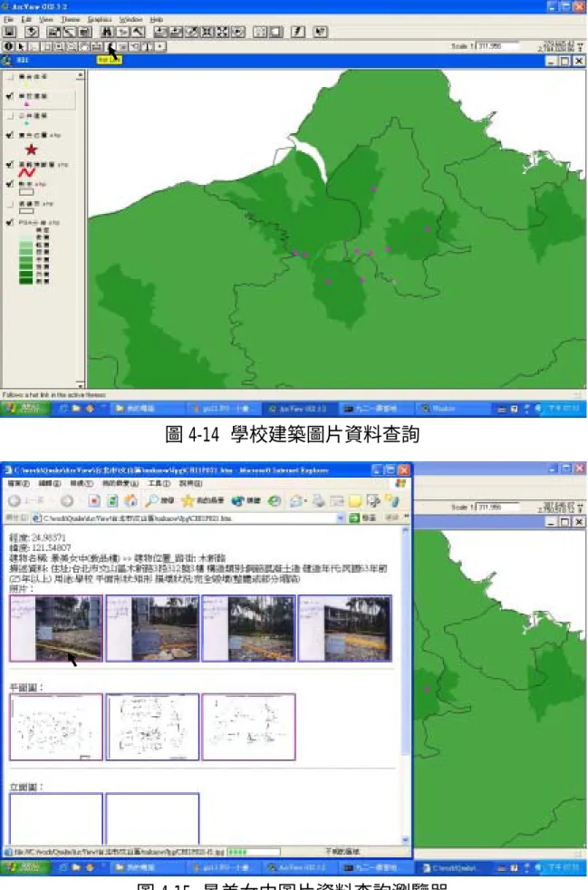This screenshot has height=890, width=588.
Task: Open the address bar dropdown in Internet Explorer
Action: [341, 518]
